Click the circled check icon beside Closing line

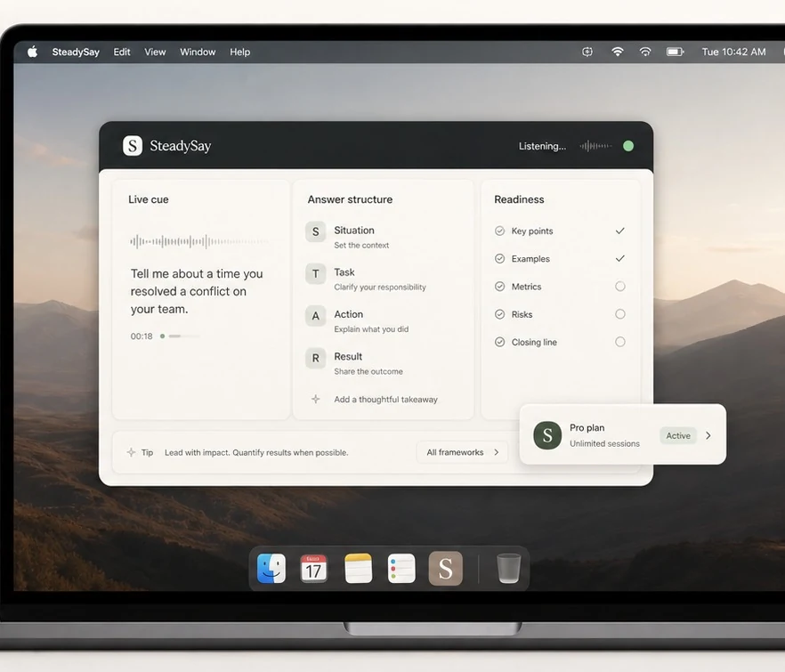pos(499,342)
